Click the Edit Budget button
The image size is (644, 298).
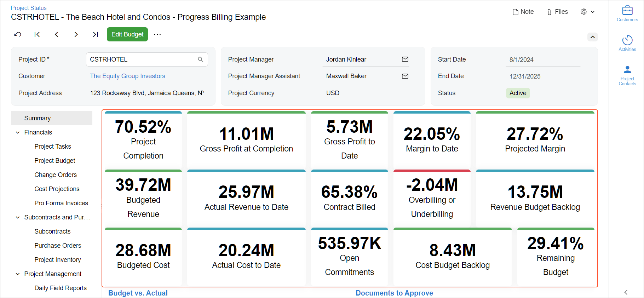pyautogui.click(x=127, y=34)
